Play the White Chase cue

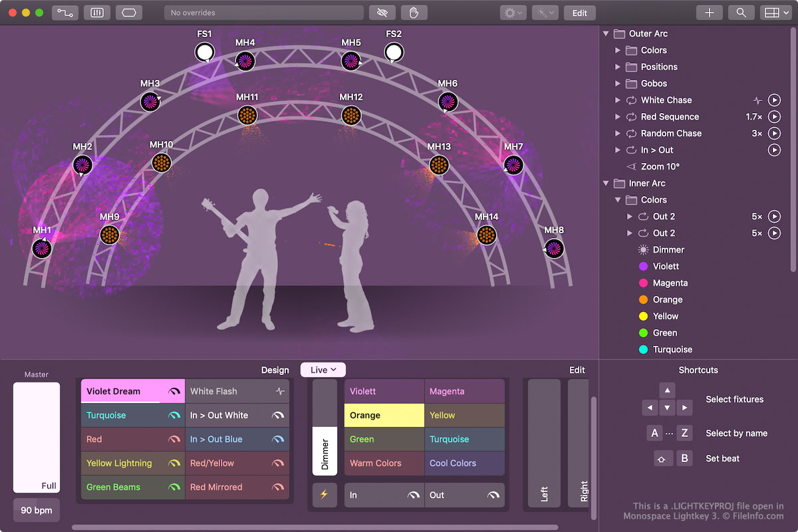[774, 100]
